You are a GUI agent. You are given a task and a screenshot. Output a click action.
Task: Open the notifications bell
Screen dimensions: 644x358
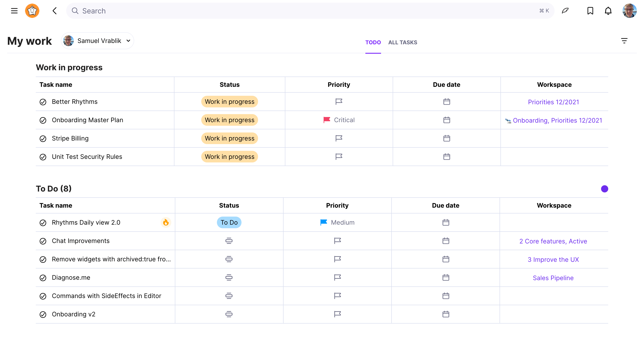(608, 11)
